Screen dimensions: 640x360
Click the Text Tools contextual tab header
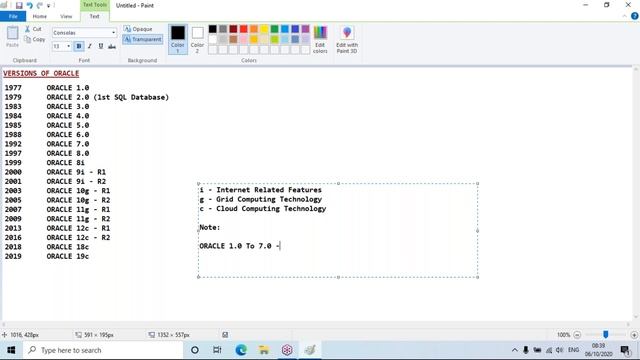point(94,5)
